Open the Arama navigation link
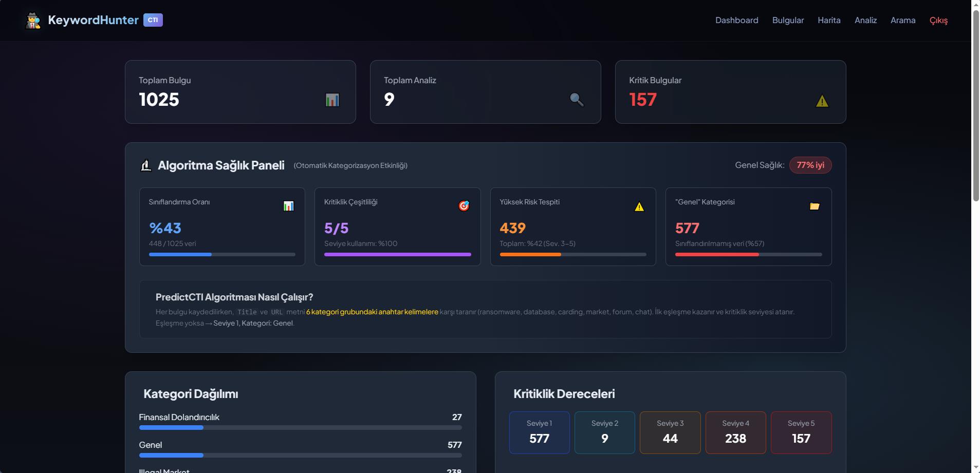This screenshot has height=473, width=980. coord(903,20)
